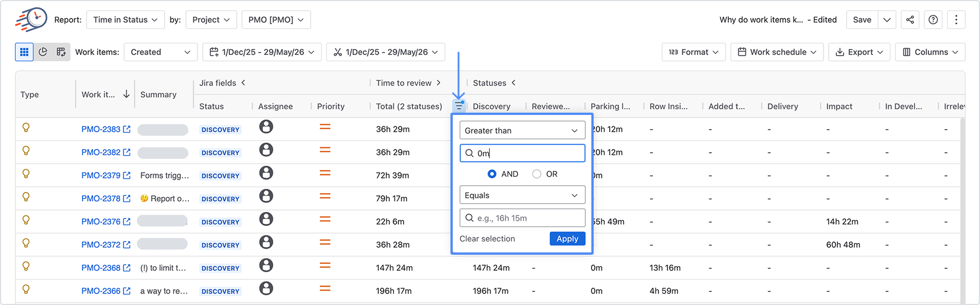This screenshot has height=305, width=980.
Task: Switch to the grid table view
Action: (x=24, y=52)
